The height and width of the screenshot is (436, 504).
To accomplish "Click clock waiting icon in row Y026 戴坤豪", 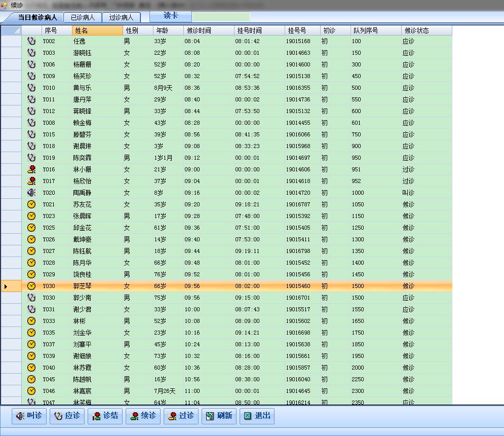I will click(x=31, y=239).
